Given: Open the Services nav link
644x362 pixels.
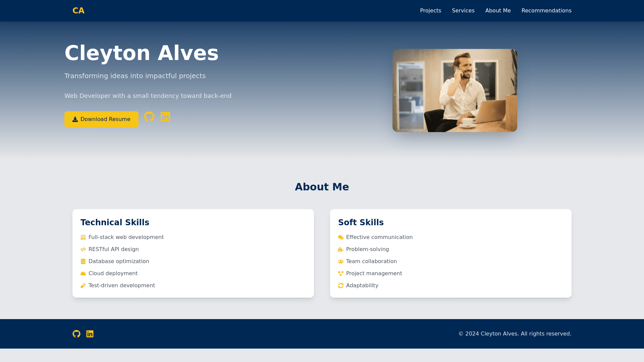Looking at the screenshot, I should point(463,11).
